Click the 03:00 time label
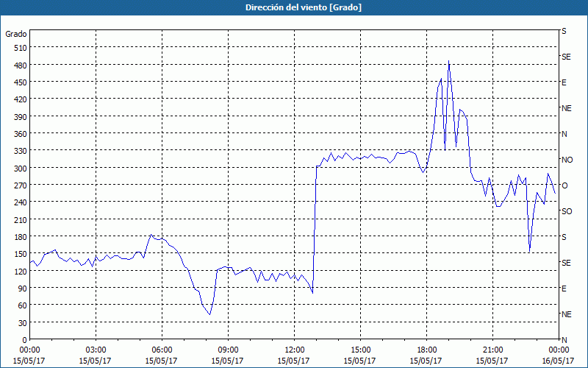The height and width of the screenshot is (368, 588). (96, 350)
